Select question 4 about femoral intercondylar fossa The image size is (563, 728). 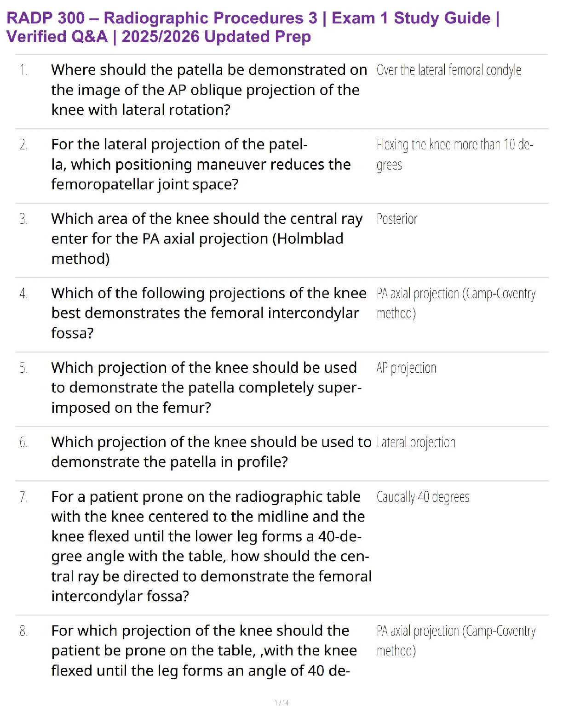coord(208,313)
